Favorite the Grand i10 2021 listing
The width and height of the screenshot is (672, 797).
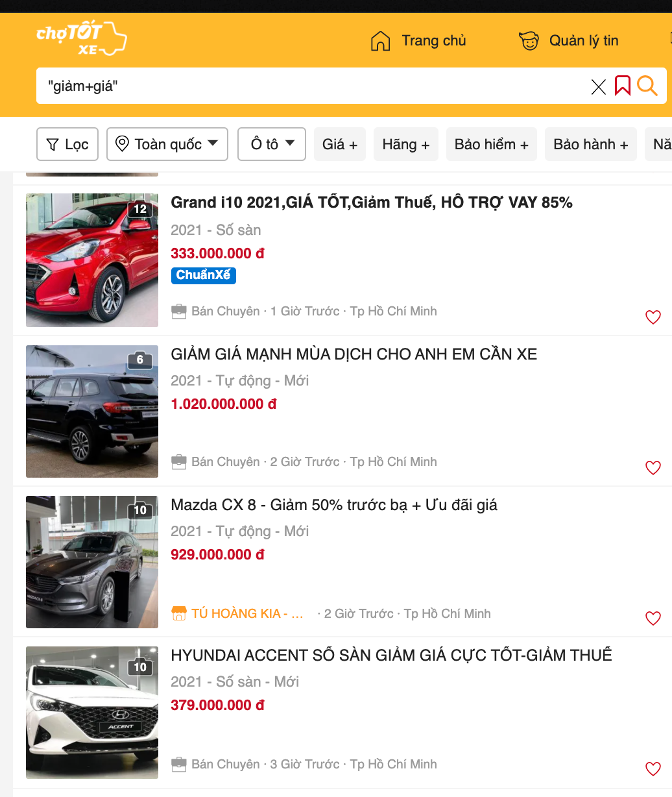(x=653, y=317)
